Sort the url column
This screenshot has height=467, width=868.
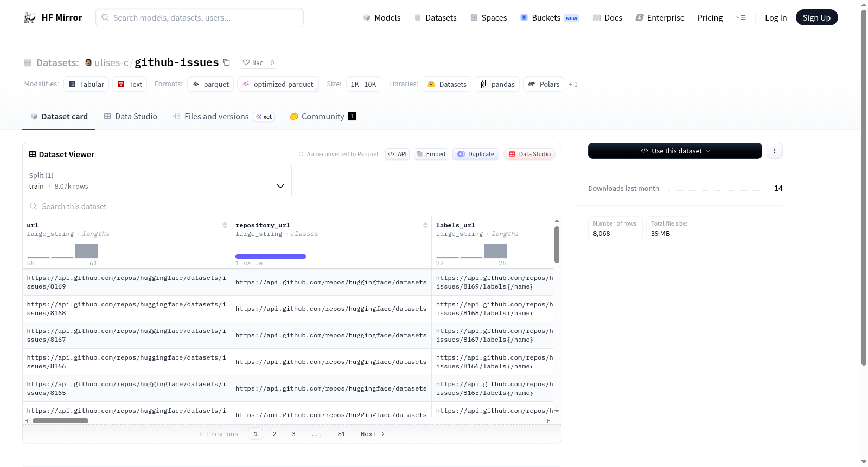(225, 225)
